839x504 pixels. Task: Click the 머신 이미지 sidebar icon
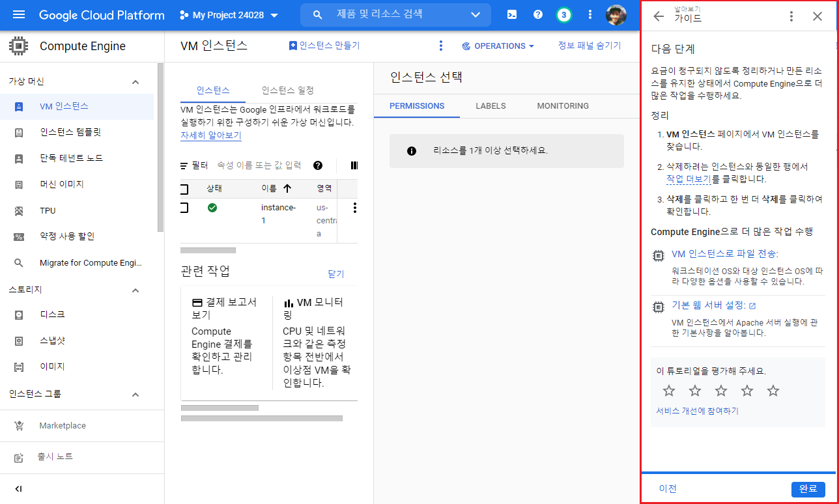pyautogui.click(x=18, y=184)
